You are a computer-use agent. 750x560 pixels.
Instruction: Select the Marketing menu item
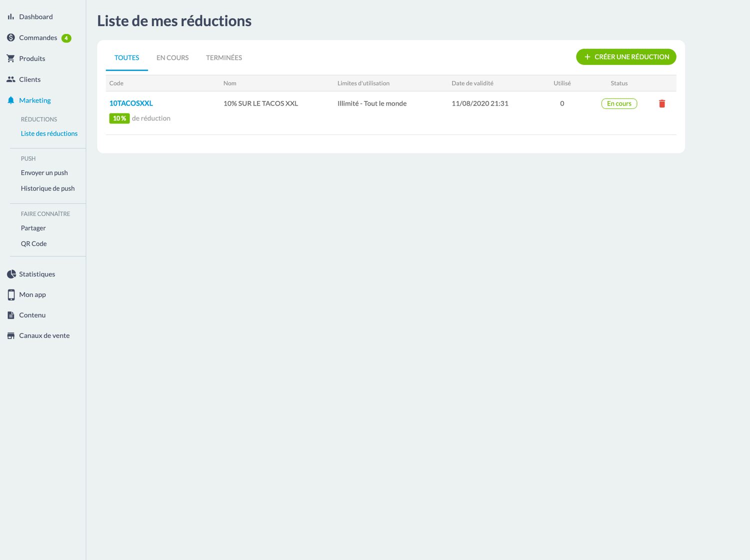pyautogui.click(x=35, y=100)
